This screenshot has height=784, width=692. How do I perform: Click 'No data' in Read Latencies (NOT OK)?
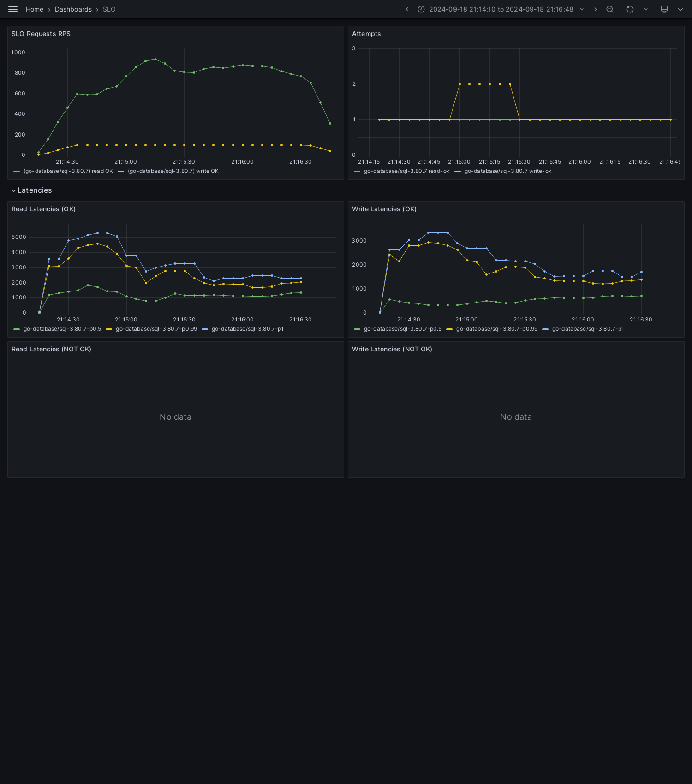tap(175, 417)
